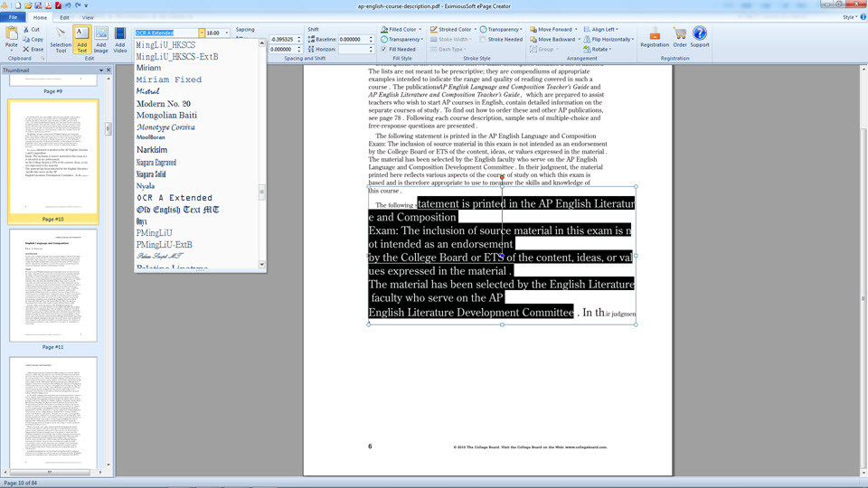Viewport: 868px width, 488px height.
Task: Click the Paste clipboard icon
Action: 11,34
